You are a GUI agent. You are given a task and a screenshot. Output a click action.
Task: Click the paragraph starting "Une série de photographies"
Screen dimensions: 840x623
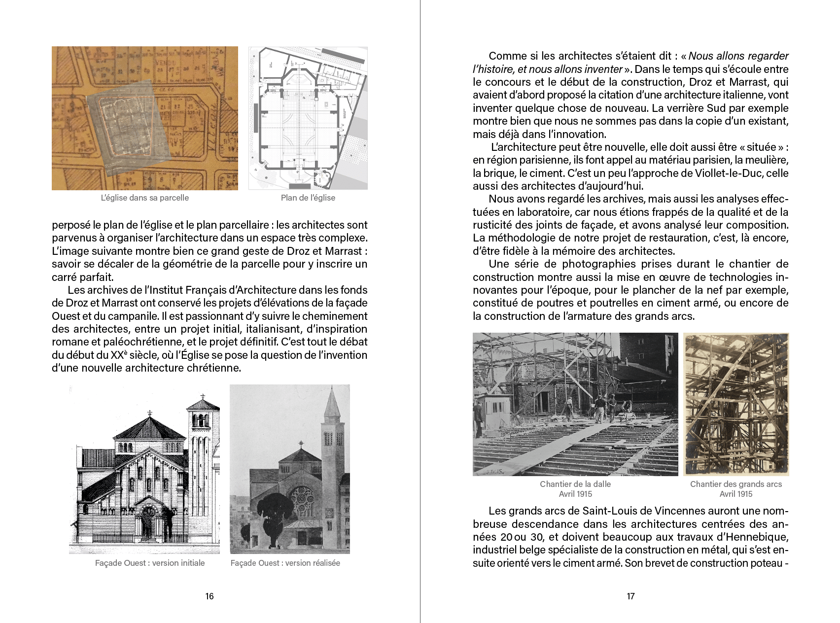tap(630, 290)
